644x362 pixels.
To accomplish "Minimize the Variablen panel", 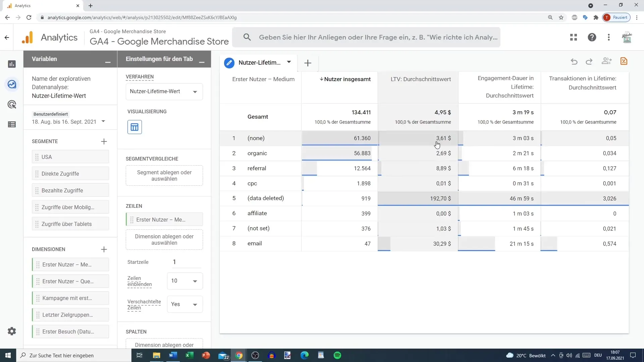I will coord(108,62).
